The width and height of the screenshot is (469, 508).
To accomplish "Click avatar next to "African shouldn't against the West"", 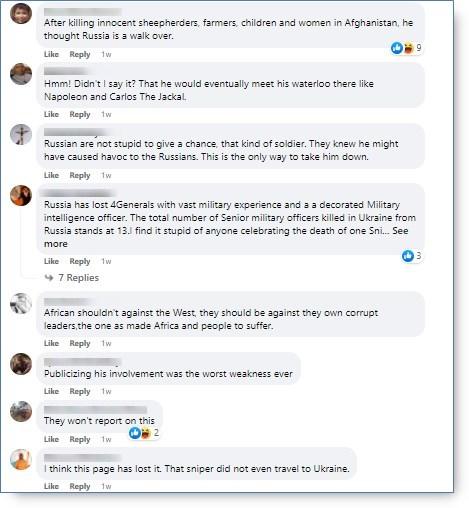I will 21,304.
